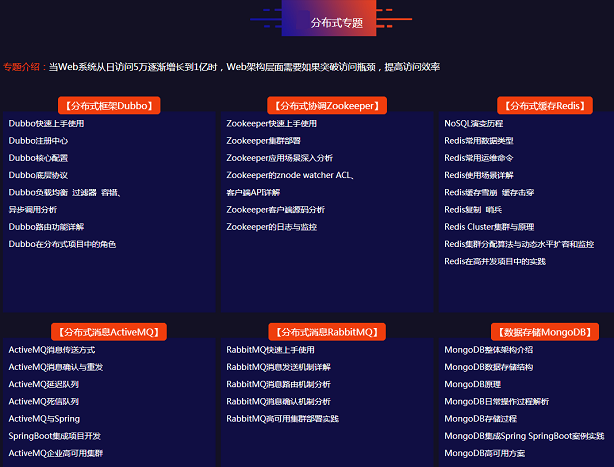Screen dimensions: 614x467
Task: Open Dubbo路由功能详解 lesson
Action: click(x=47, y=227)
